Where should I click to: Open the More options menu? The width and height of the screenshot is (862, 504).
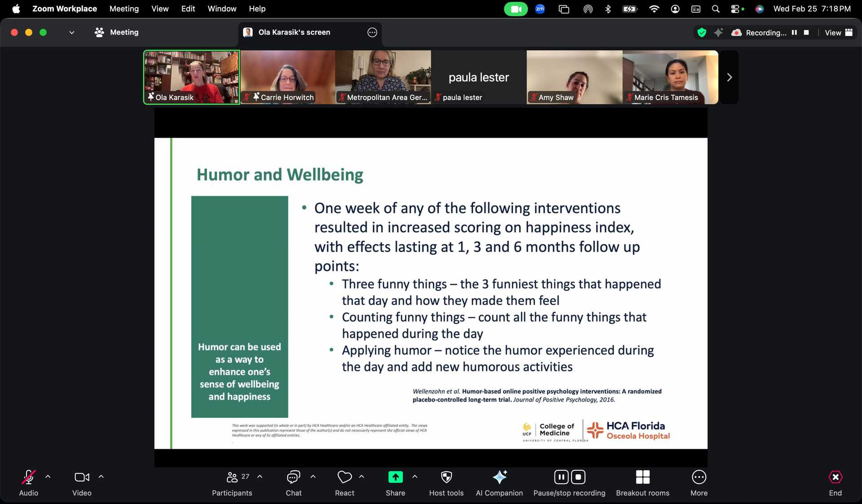click(699, 478)
